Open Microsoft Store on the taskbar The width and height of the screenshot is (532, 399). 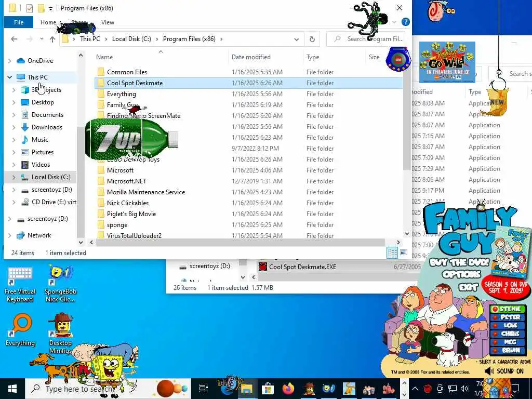pyautogui.click(x=268, y=389)
